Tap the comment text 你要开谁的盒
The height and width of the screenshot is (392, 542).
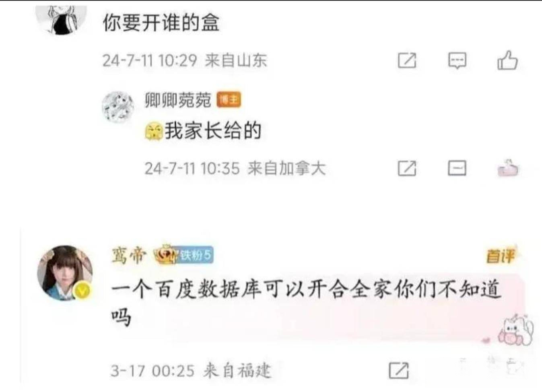coord(161,23)
